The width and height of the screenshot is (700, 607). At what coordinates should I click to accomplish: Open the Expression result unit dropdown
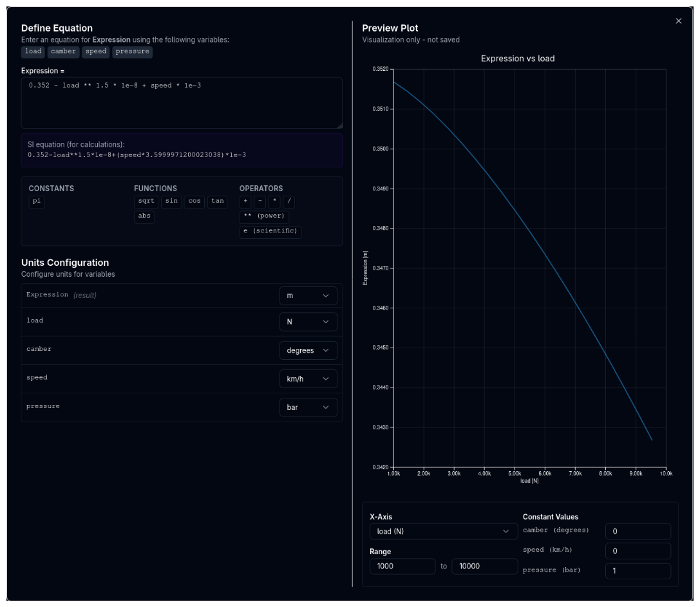pyautogui.click(x=308, y=295)
